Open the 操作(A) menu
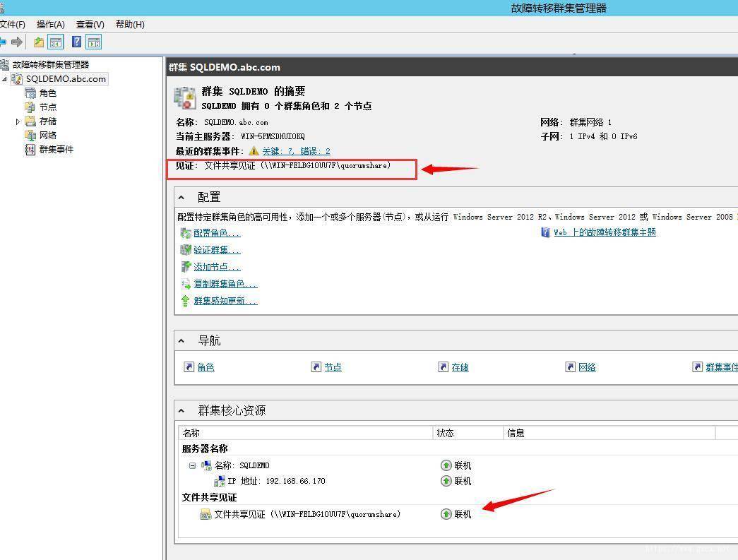 point(50,25)
